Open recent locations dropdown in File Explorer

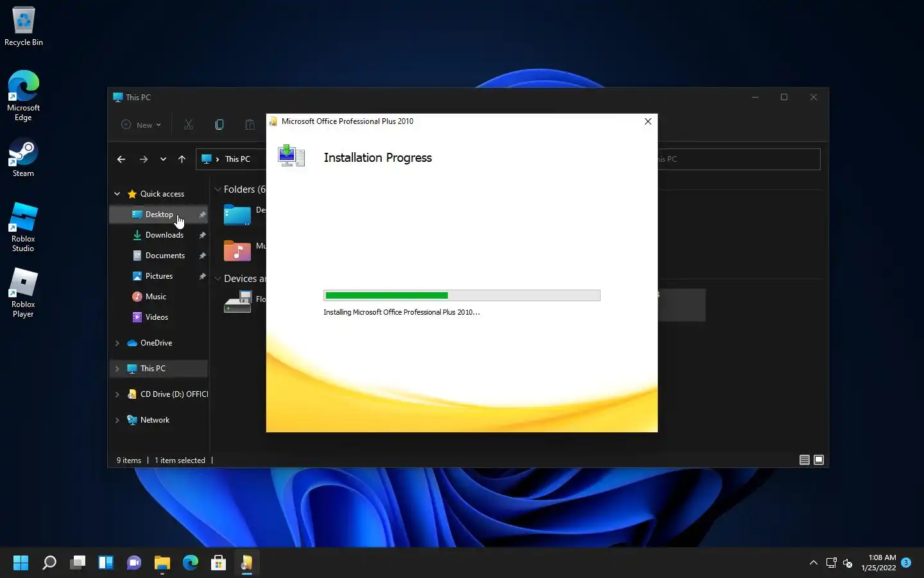coord(163,159)
